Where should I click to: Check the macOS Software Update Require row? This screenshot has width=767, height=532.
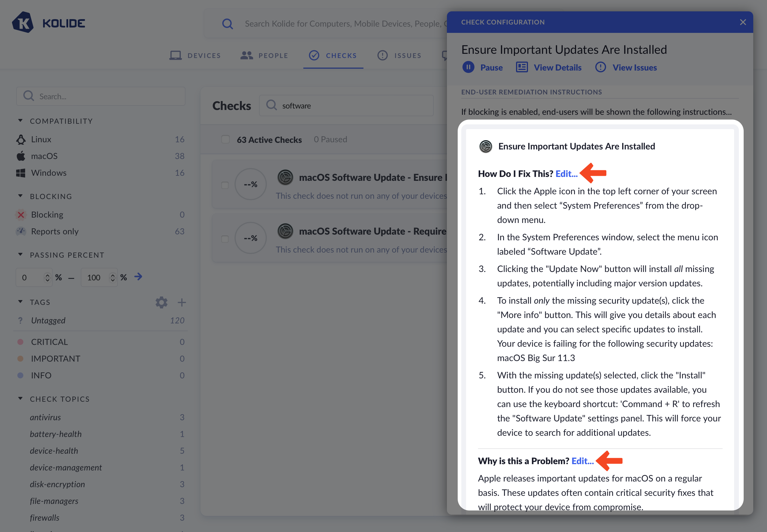[x=225, y=239]
